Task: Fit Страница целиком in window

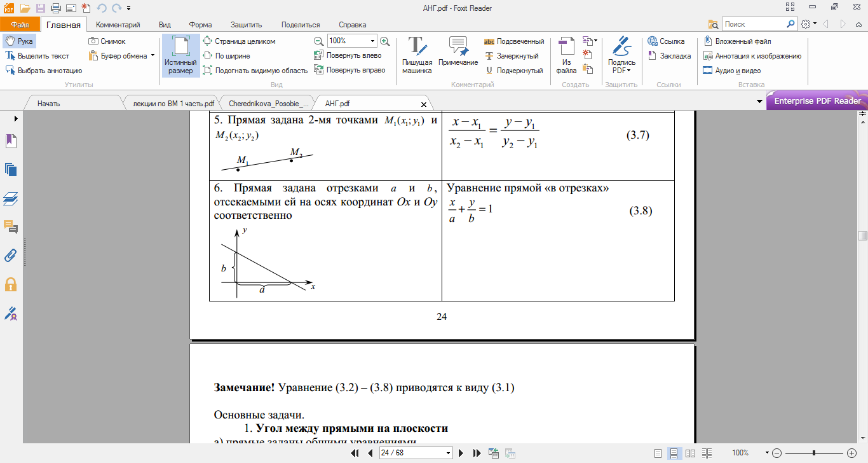Action: (x=239, y=41)
